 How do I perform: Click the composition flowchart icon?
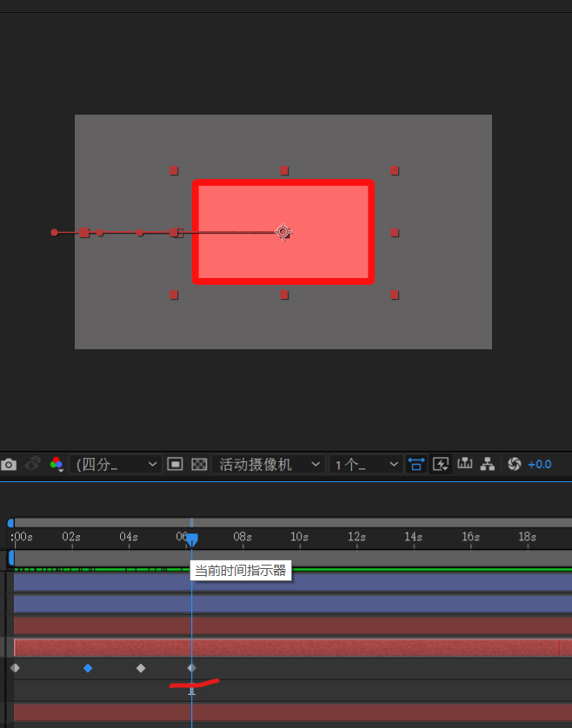coord(488,465)
